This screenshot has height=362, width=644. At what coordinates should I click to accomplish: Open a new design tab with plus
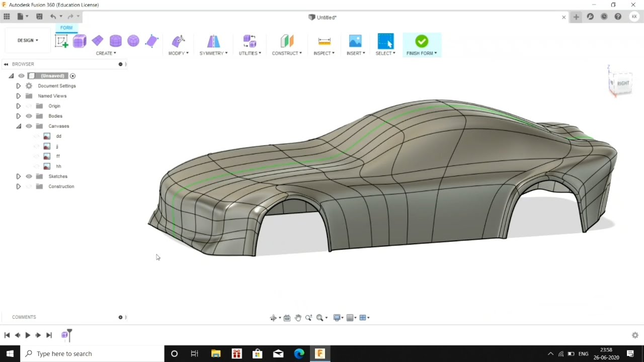coord(576,17)
